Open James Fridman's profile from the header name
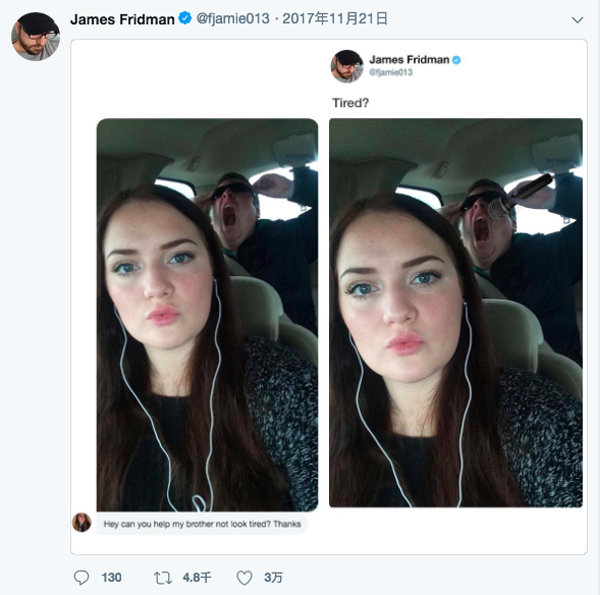This screenshot has width=600, height=595. tap(122, 19)
